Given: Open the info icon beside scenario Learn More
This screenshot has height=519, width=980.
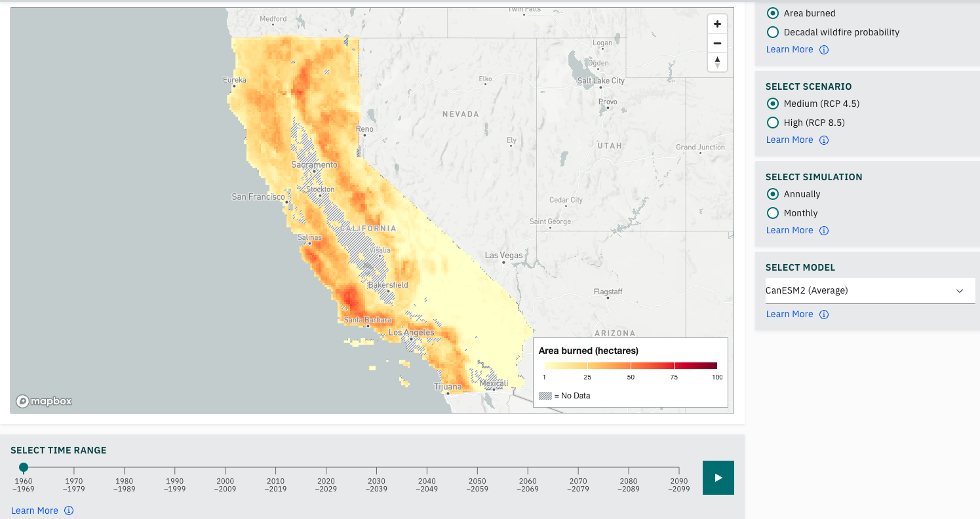Looking at the screenshot, I should coord(823,140).
